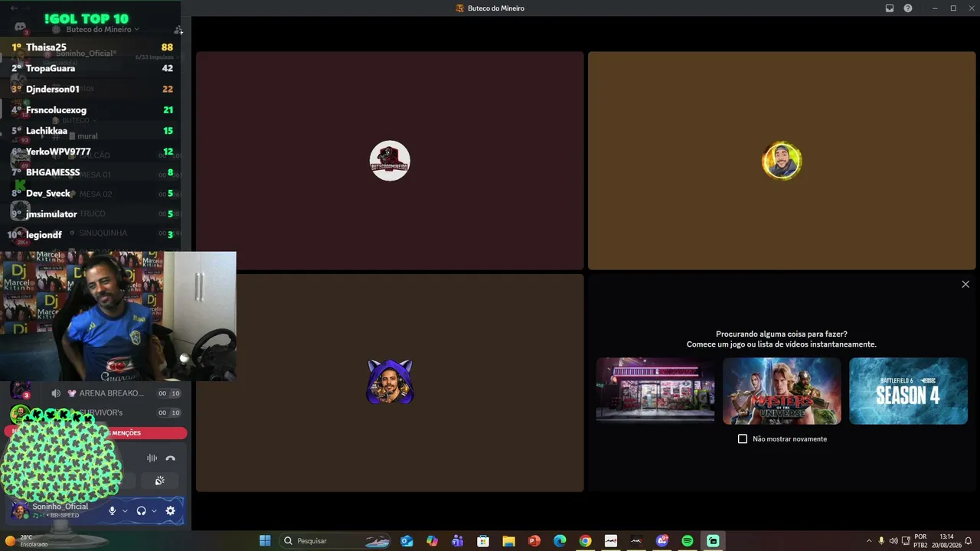Select the yellow-ringed avatar participant tile
Screen dimensions: 980x551
point(782,161)
